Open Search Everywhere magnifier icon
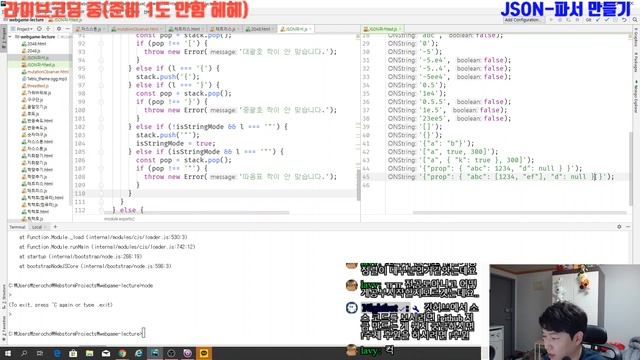Image resolution: width=640 pixels, height=360 pixels. click(x=635, y=20)
